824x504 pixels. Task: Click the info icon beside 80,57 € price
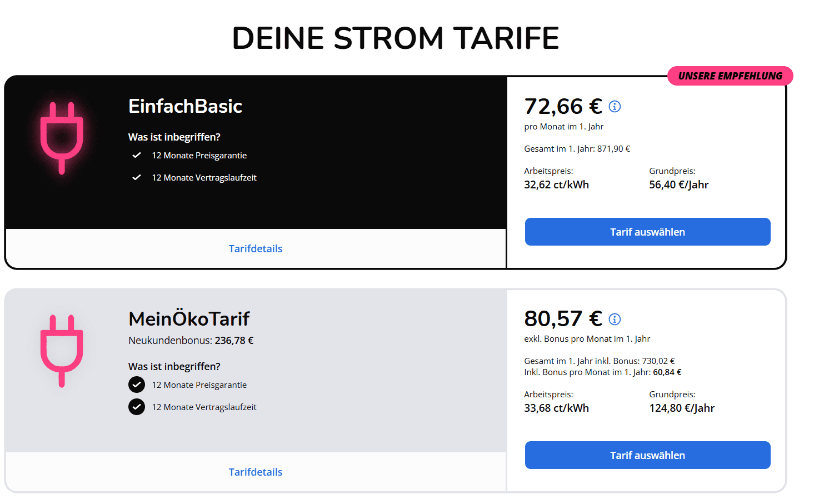(615, 319)
